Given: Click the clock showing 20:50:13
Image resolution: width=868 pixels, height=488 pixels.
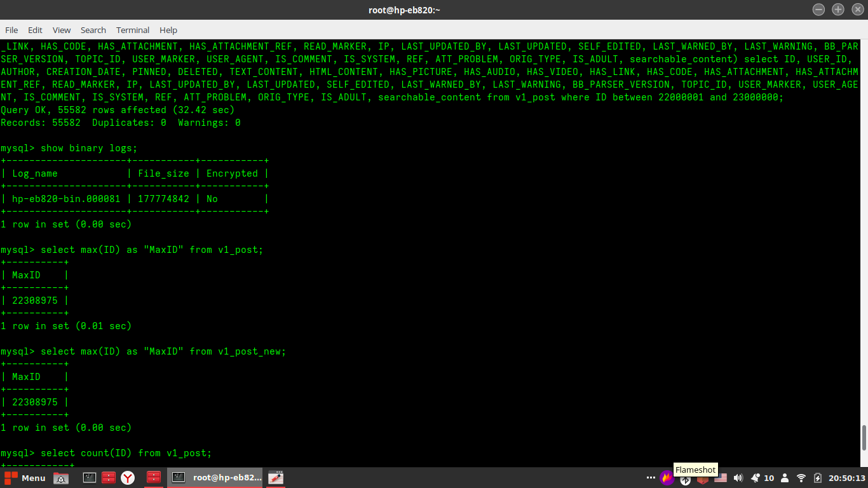Looking at the screenshot, I should 846,478.
